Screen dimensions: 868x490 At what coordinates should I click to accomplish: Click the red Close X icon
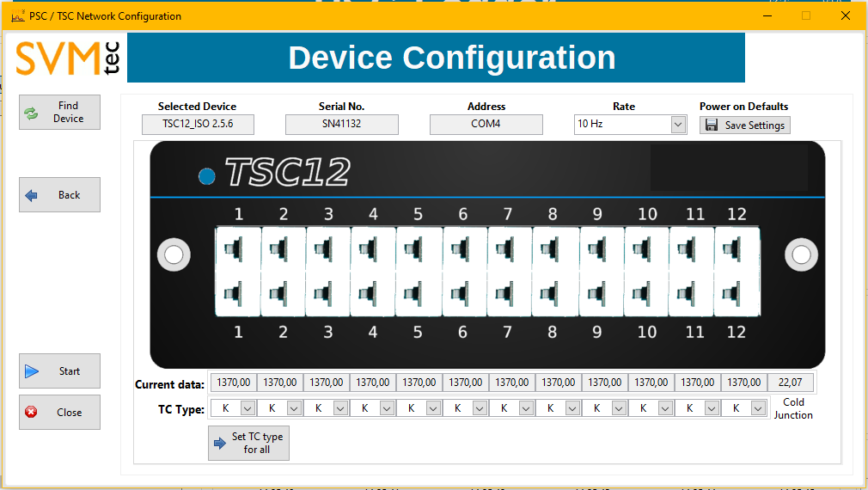click(31, 412)
